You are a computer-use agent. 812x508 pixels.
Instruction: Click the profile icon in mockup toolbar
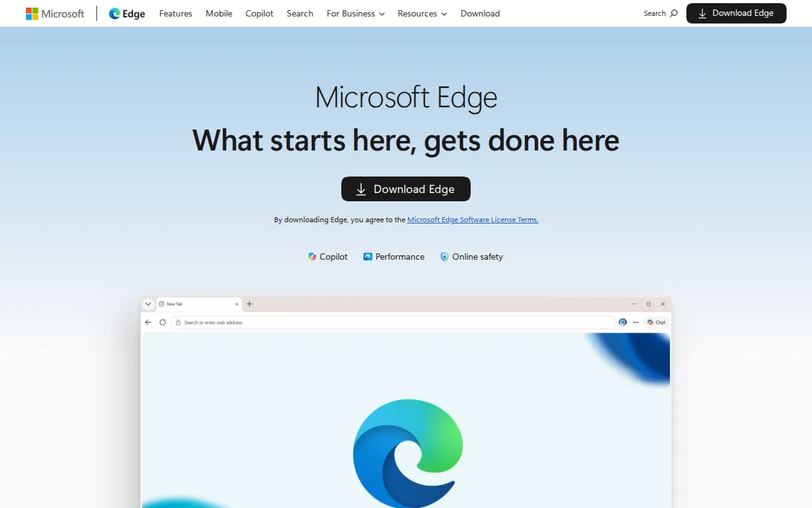click(623, 323)
